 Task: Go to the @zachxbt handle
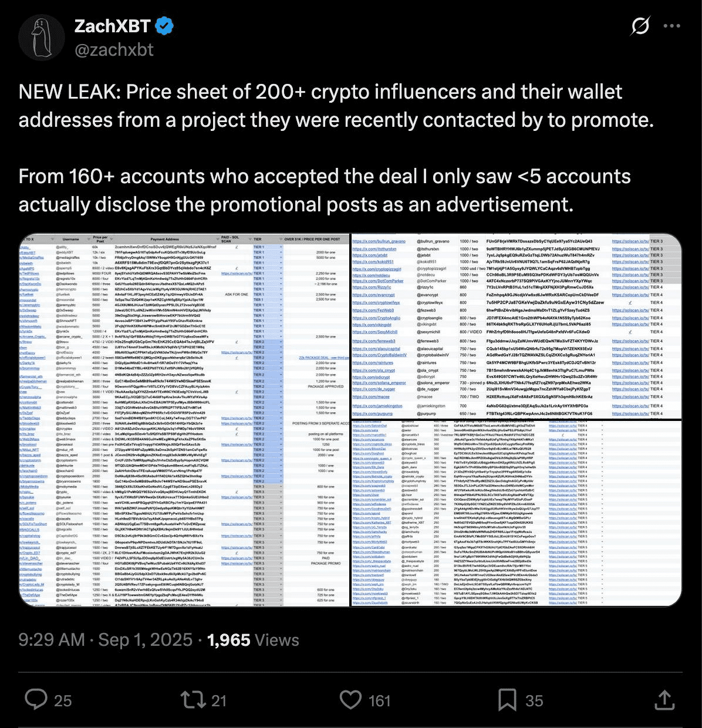click(x=114, y=49)
